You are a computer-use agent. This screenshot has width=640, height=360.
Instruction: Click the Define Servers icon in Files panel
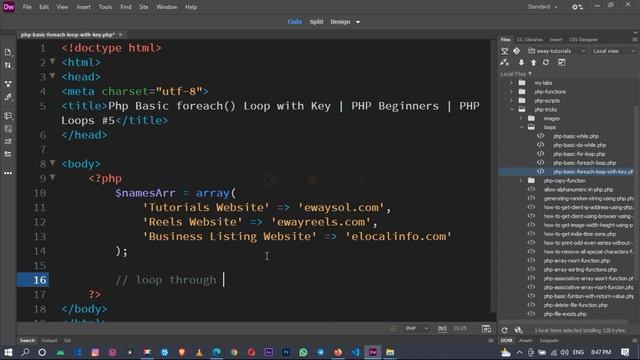505,51
